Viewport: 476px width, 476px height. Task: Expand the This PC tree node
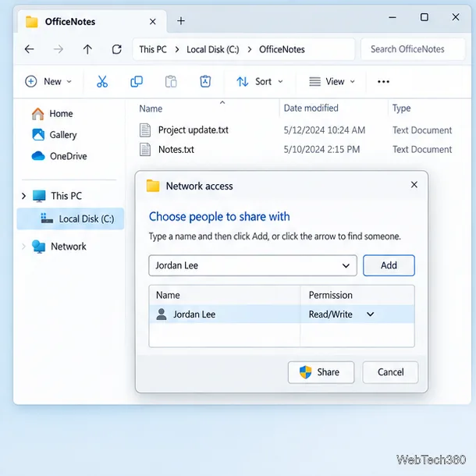point(23,196)
